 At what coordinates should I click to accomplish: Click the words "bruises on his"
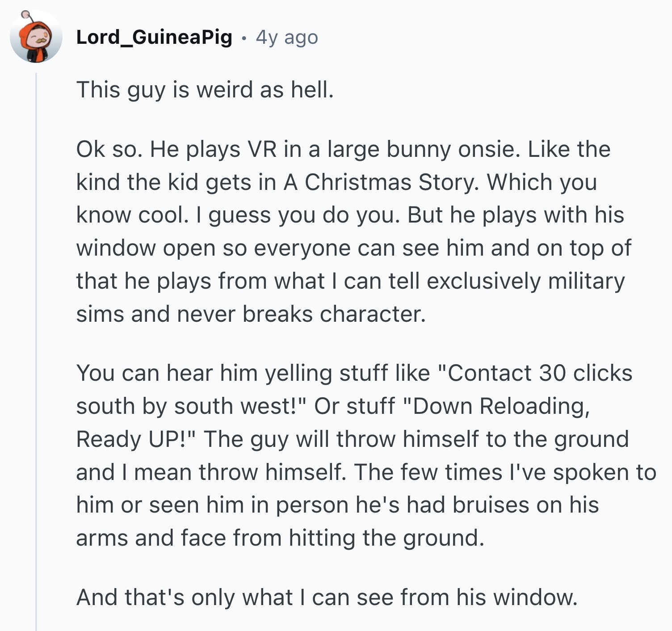[525, 505]
